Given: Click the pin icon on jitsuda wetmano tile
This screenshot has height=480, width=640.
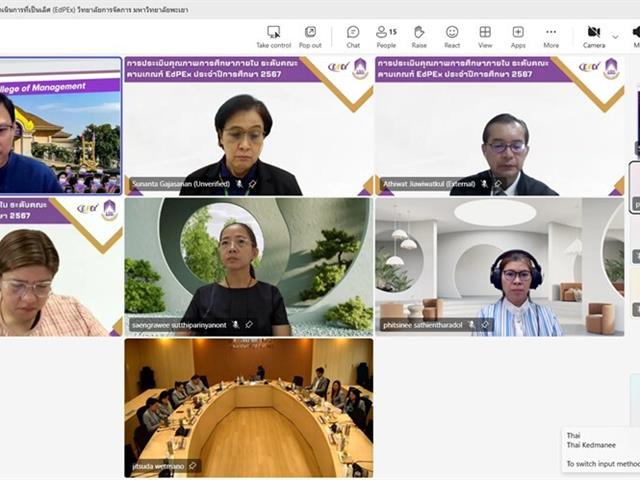Looking at the screenshot, I should (192, 466).
